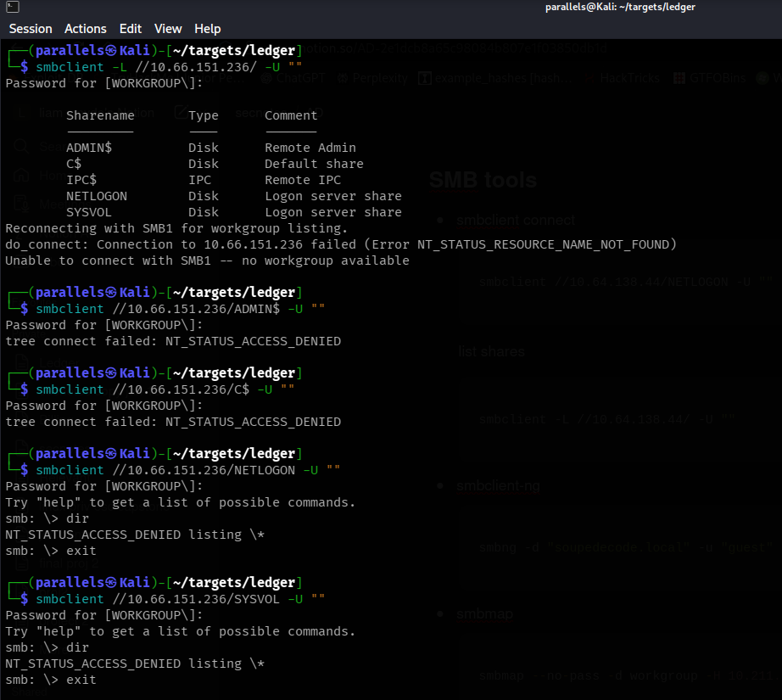This screenshot has width=782, height=700.
Task: Click the Type column header in the output
Action: pyautogui.click(x=204, y=115)
